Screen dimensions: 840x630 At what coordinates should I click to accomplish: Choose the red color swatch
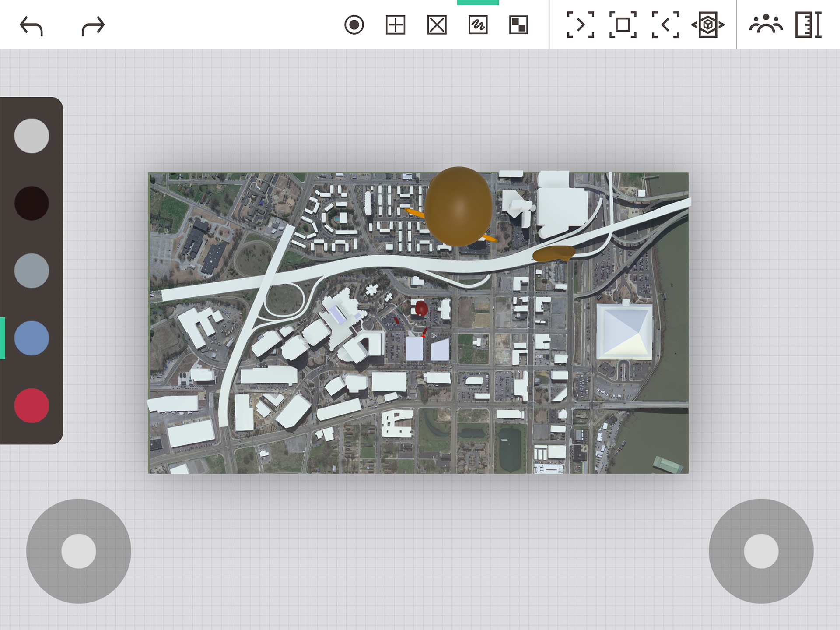(31, 405)
